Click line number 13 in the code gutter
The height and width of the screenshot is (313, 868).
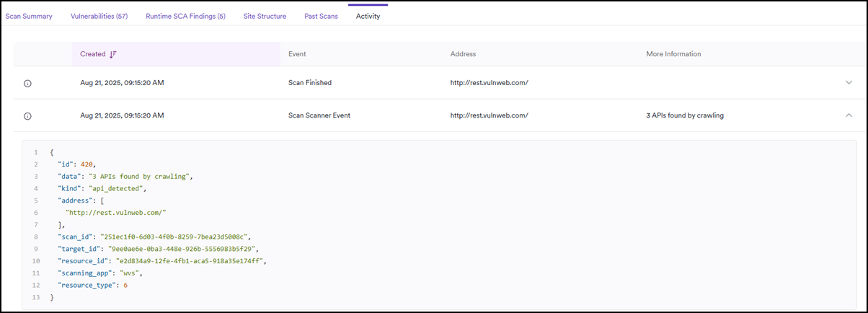[35, 297]
